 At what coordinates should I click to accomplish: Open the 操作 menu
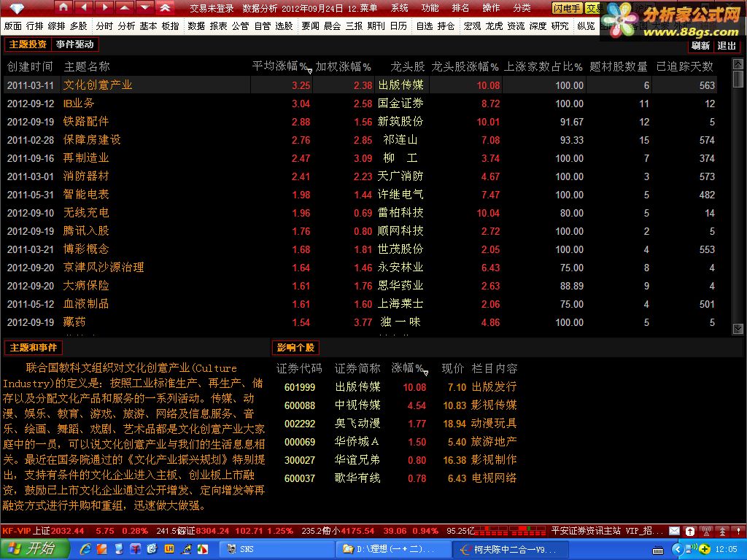[x=491, y=8]
